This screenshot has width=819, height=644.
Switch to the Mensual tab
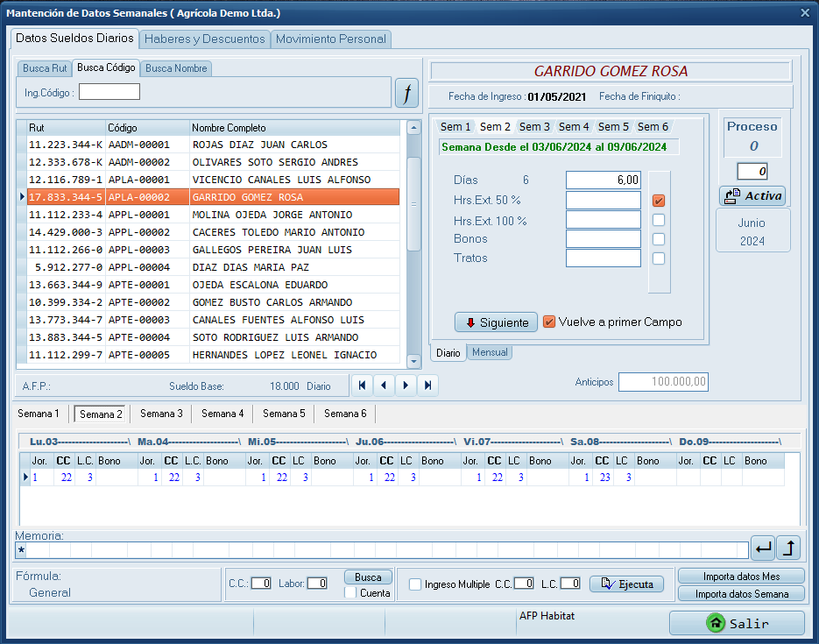[x=490, y=352]
